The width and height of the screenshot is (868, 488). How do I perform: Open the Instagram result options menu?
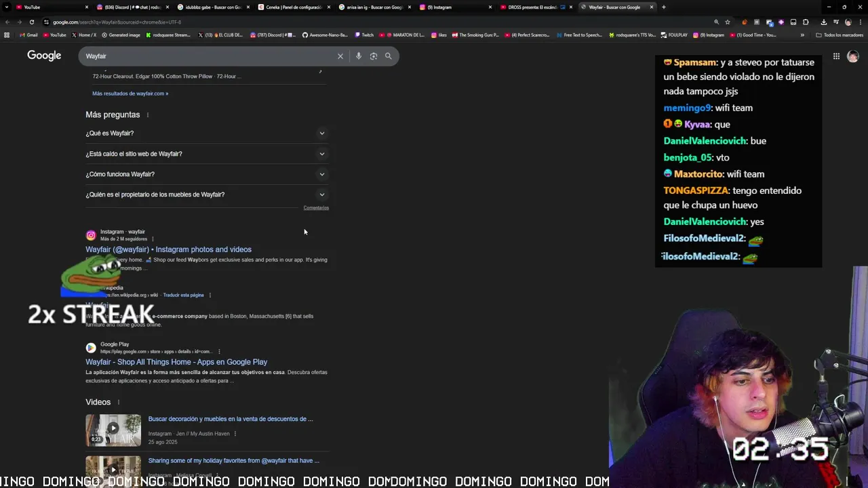pyautogui.click(x=153, y=239)
